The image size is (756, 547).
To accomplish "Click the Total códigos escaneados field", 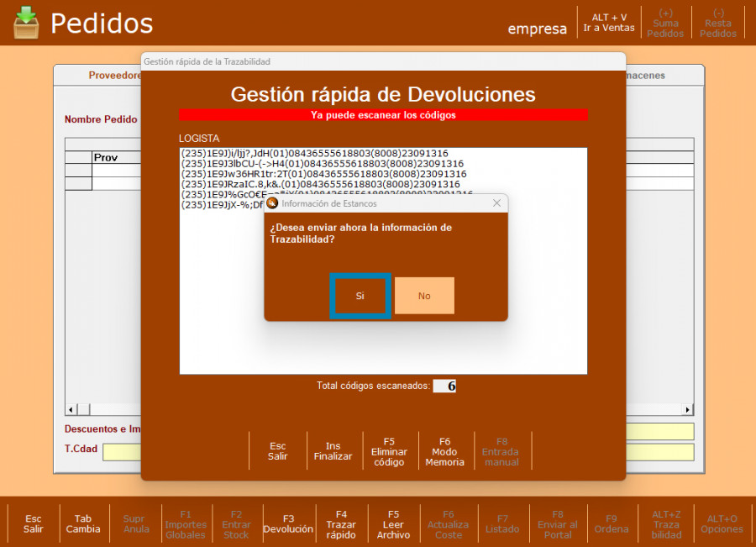I will 444,387.
